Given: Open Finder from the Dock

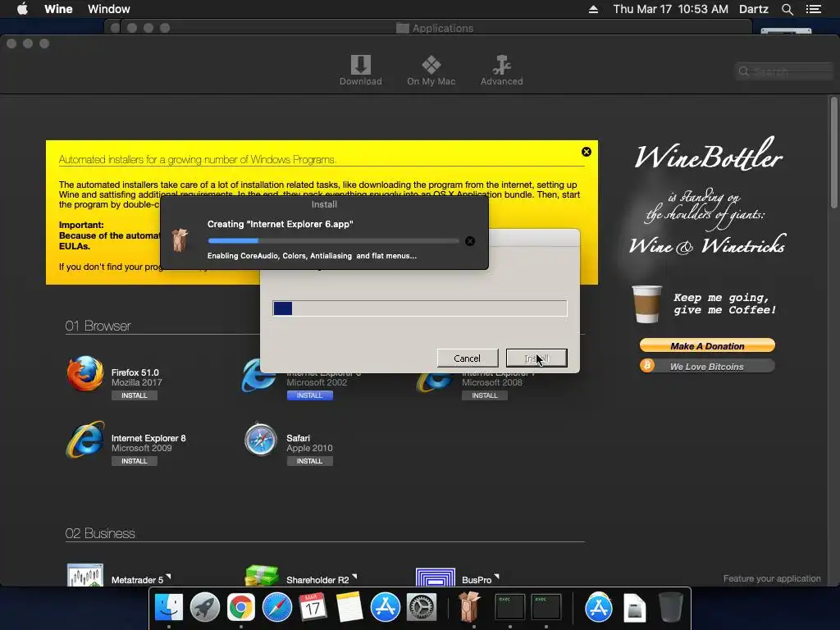Looking at the screenshot, I should pyautogui.click(x=169, y=608).
